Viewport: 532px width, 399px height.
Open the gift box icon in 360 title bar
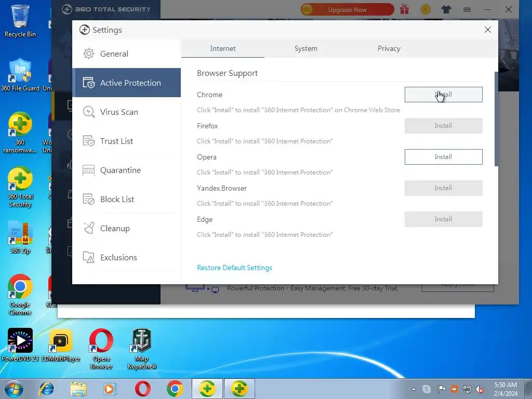click(x=404, y=9)
